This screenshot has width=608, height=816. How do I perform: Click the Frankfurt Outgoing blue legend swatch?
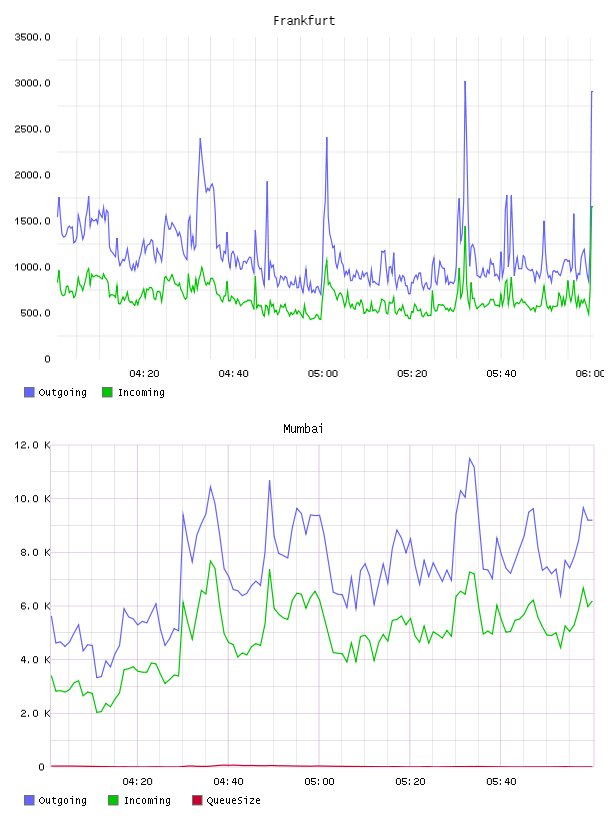coord(29,392)
